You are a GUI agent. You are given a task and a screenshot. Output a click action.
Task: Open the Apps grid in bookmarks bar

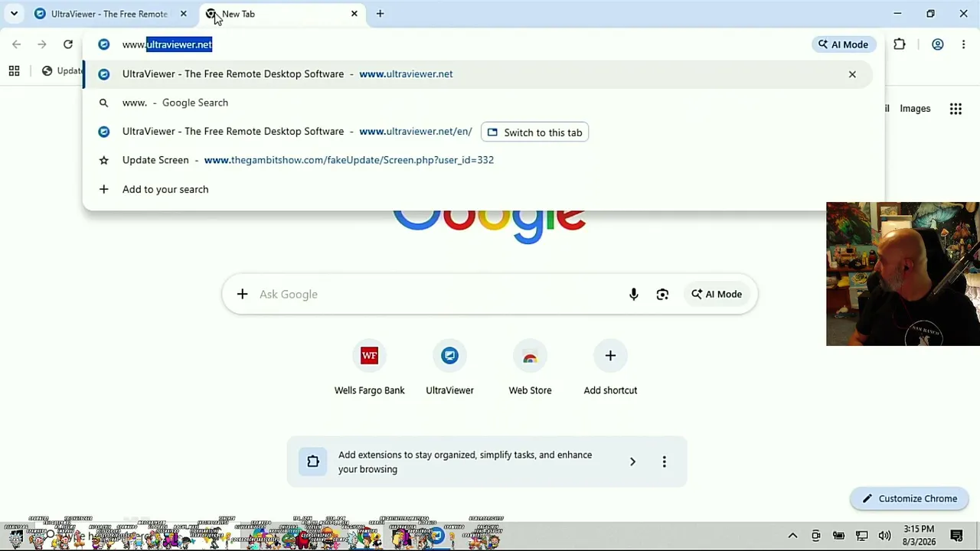click(x=14, y=71)
